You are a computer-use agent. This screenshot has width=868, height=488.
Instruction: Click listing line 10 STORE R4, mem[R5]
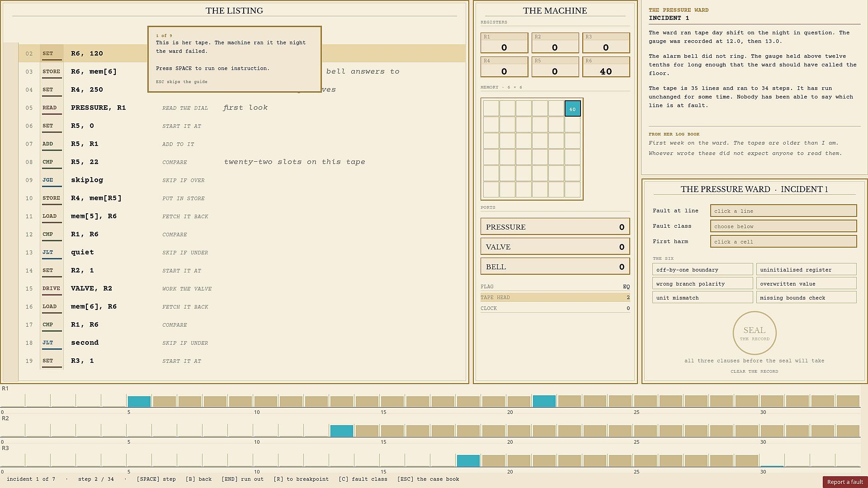(x=242, y=198)
